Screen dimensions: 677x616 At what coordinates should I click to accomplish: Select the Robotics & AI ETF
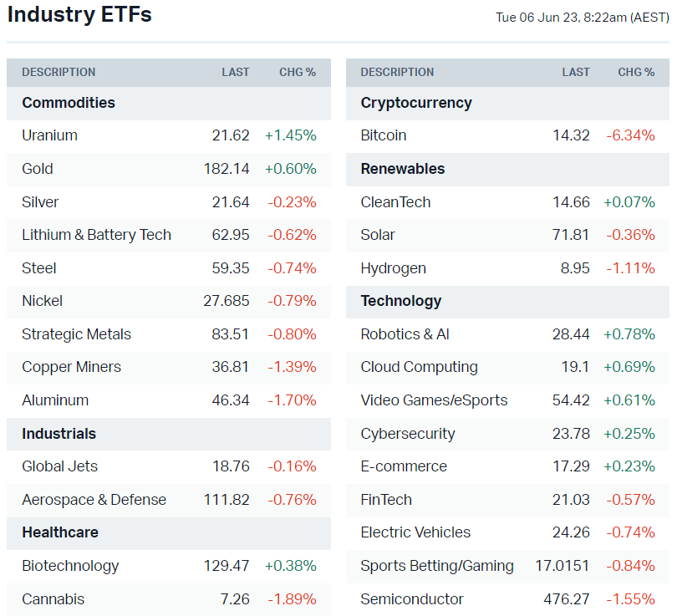point(405,334)
